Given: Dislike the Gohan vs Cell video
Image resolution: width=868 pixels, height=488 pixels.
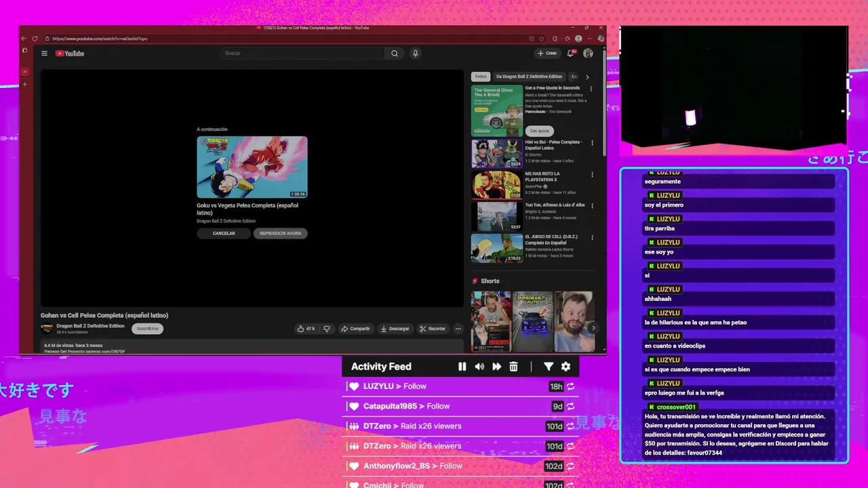Looking at the screenshot, I should click(x=327, y=329).
